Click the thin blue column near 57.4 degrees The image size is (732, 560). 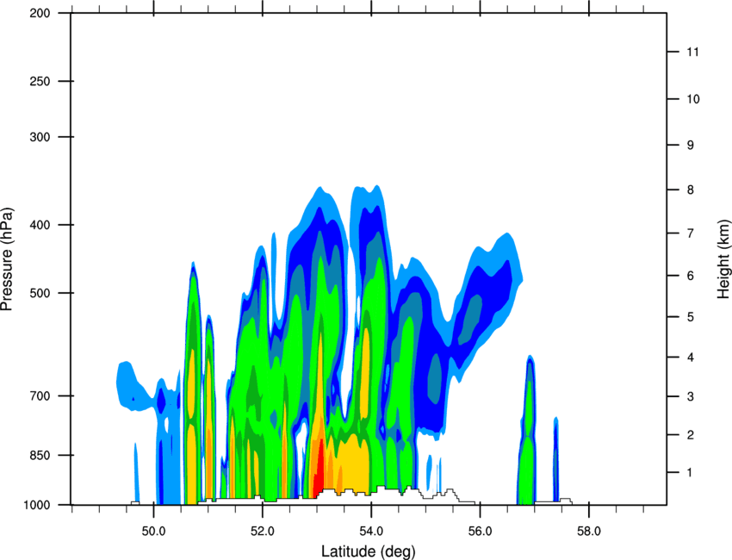[556, 460]
